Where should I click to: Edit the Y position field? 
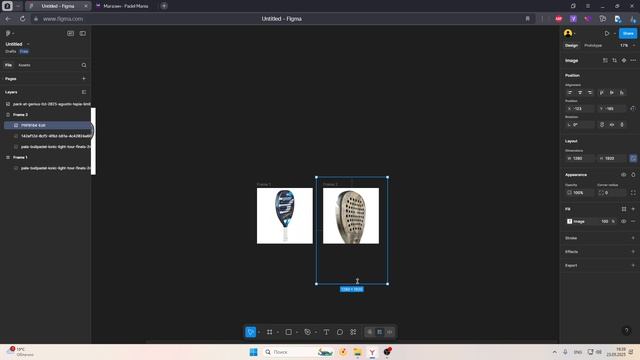click(x=611, y=109)
